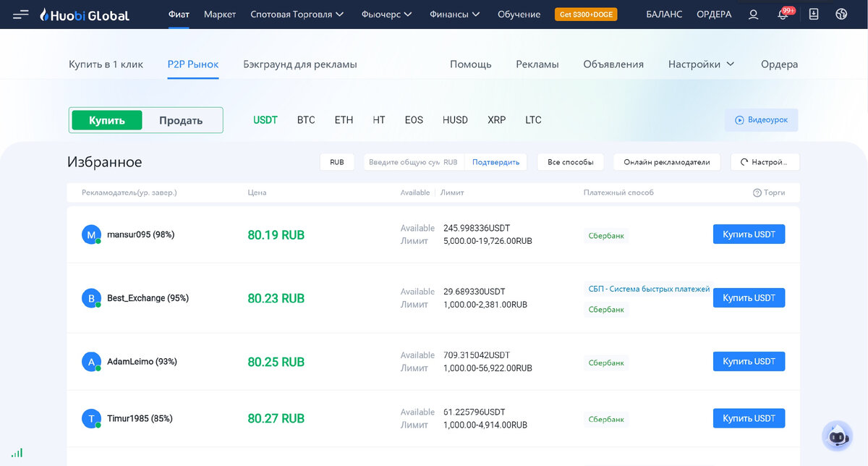Select the BTC coin tab
This screenshot has height=466, width=868.
coord(306,120)
